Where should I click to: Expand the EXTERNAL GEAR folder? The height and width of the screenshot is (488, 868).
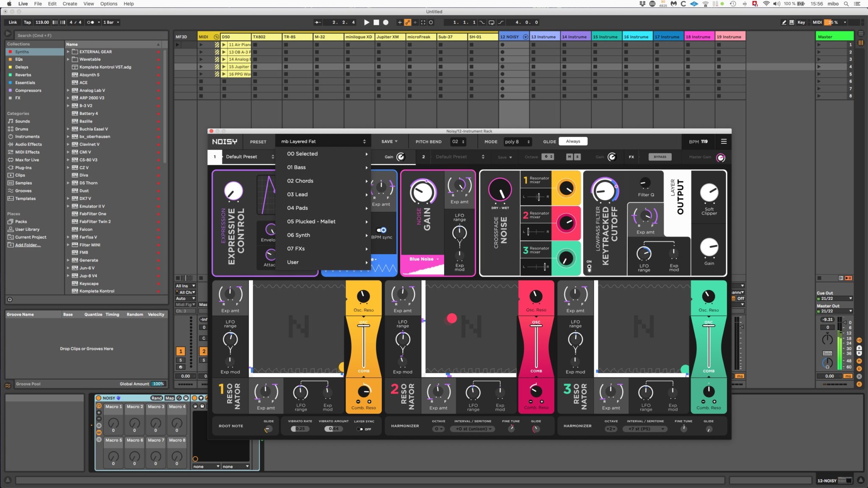pos(68,52)
